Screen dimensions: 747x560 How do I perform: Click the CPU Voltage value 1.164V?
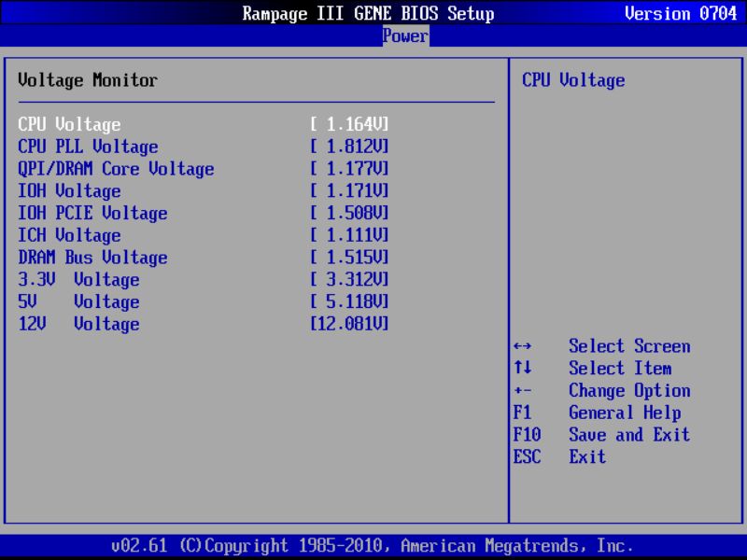tap(349, 124)
